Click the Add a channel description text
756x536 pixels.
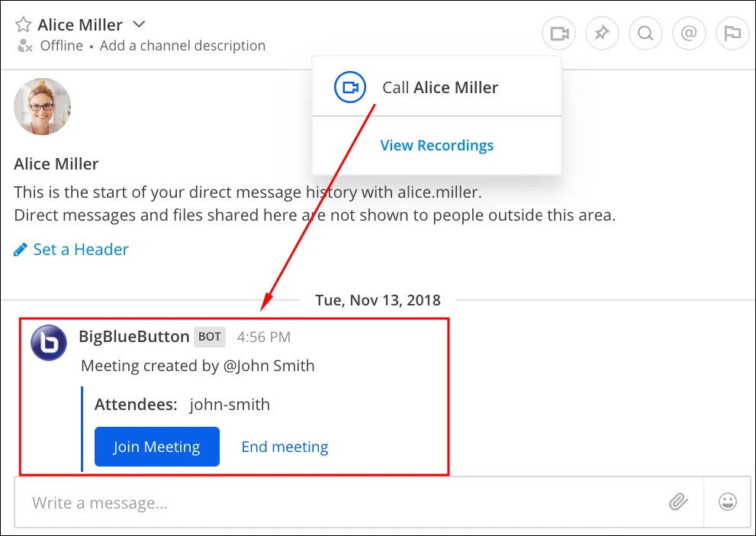[183, 45]
